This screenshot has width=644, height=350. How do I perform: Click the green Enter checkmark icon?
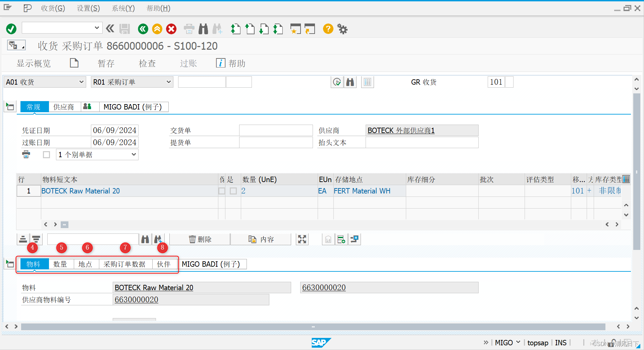pyautogui.click(x=11, y=29)
